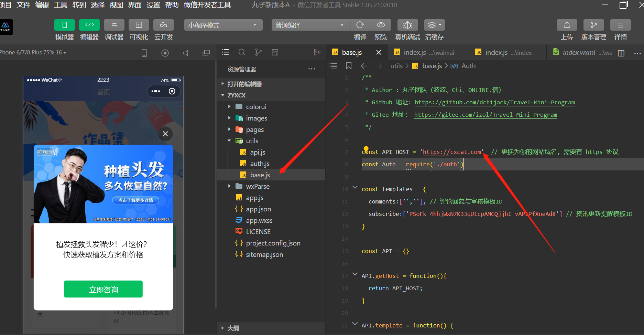Screen dimensions: 644x335
Task: Open version management
Action: coord(594,25)
